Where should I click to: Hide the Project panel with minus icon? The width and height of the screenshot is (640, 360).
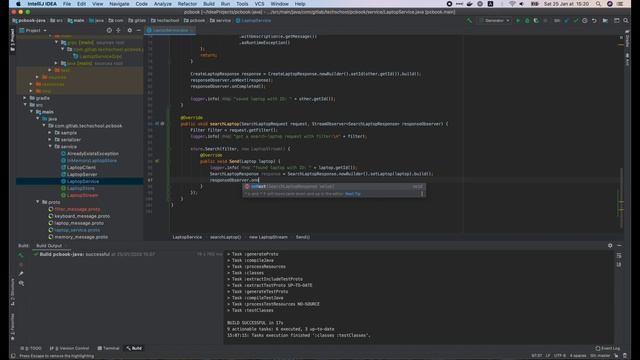coord(139,30)
